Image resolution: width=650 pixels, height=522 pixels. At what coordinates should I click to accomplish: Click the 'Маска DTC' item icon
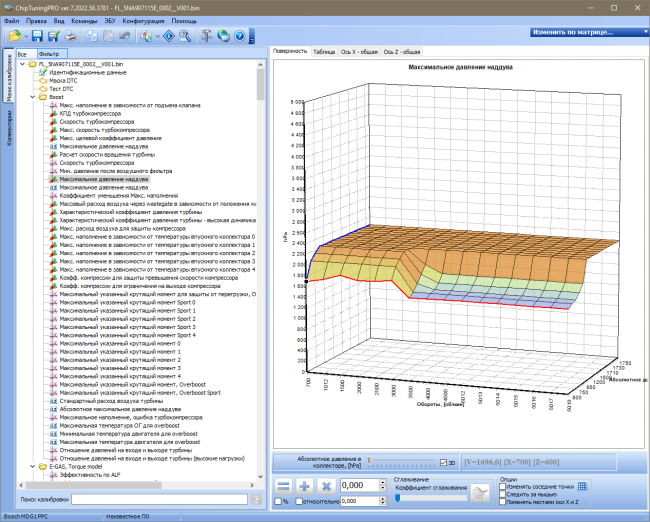43,80
